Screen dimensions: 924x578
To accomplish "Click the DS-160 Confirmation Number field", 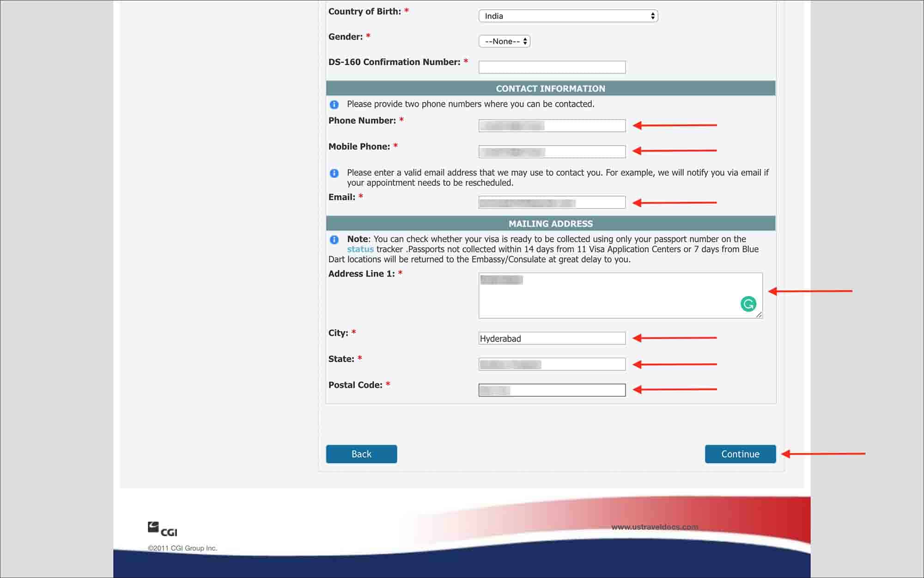I will [x=553, y=67].
